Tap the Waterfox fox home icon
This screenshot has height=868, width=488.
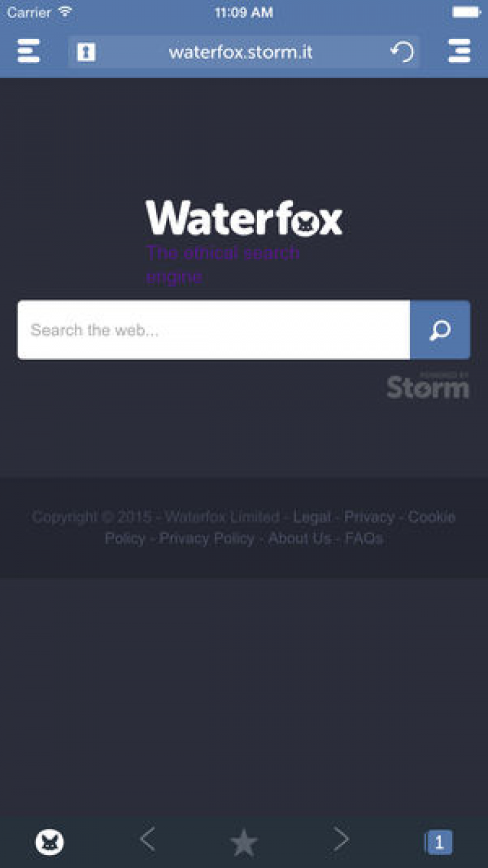click(x=49, y=842)
